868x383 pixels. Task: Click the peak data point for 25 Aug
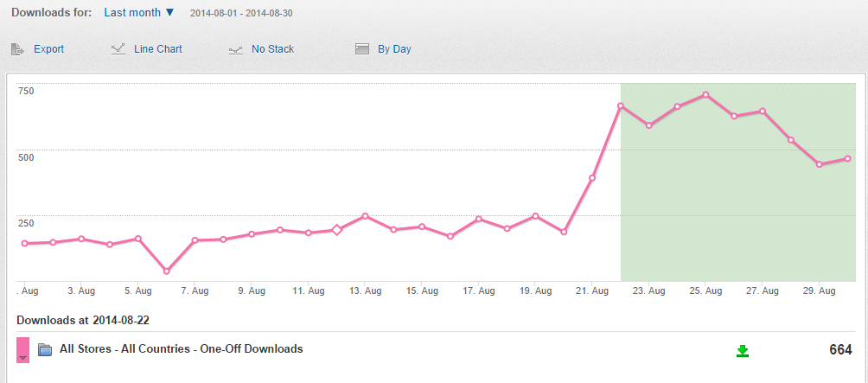point(705,94)
